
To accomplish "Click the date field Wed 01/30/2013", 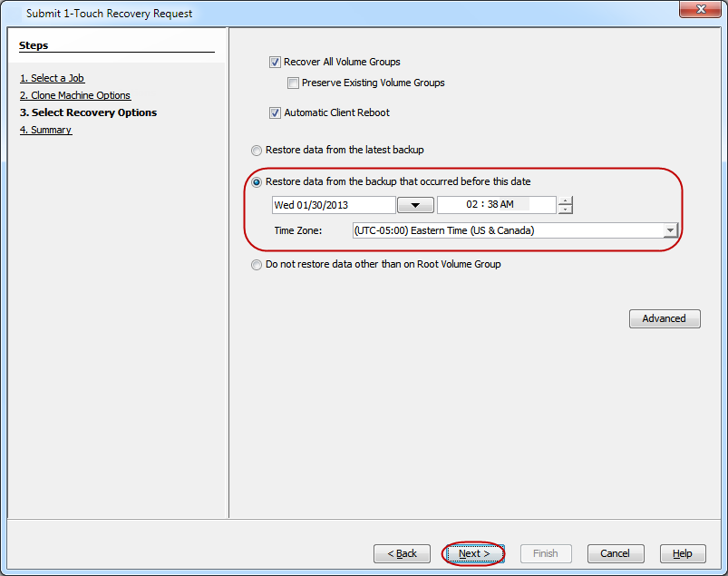I will click(x=333, y=205).
